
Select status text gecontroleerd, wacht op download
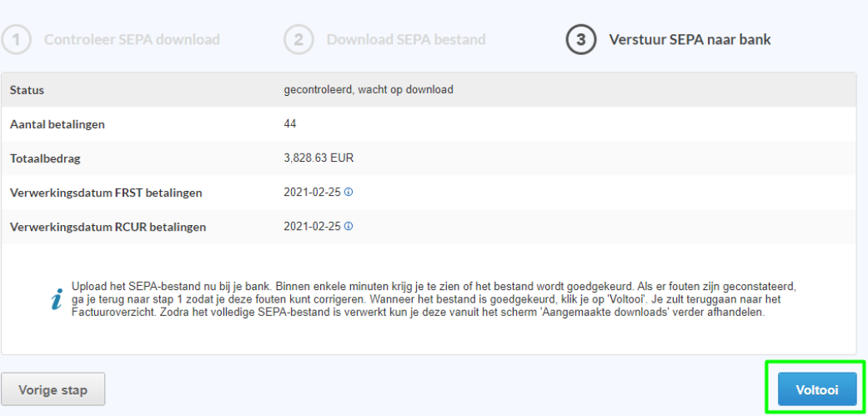coord(369,89)
